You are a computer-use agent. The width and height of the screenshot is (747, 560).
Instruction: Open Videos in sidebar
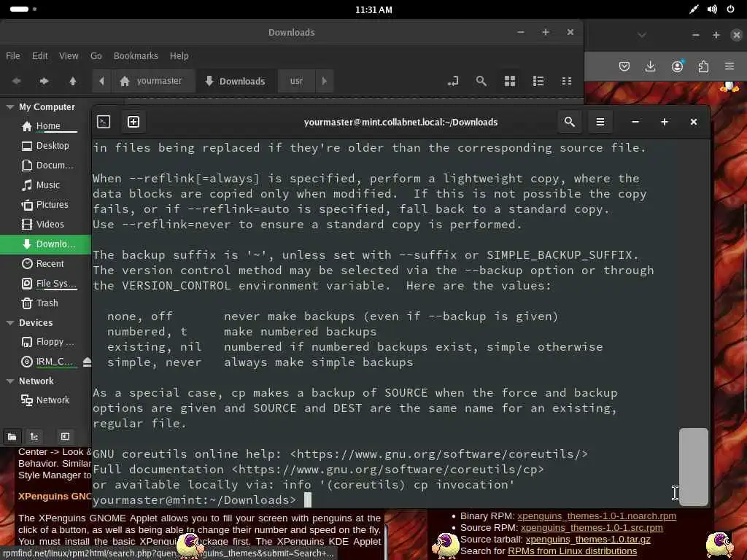click(x=45, y=225)
